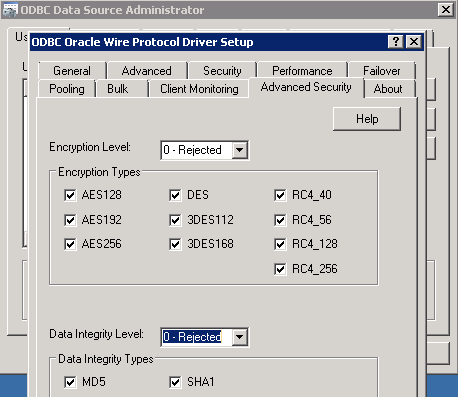Uncheck the SHA1 data integrity type
Image resolution: width=458 pixels, height=397 pixels.
[x=175, y=382]
